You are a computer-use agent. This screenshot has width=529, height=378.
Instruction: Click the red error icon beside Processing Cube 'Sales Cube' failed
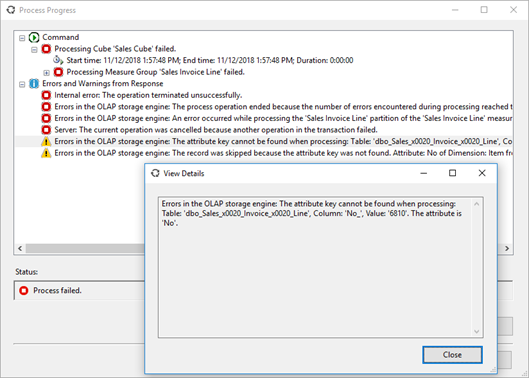click(x=46, y=49)
